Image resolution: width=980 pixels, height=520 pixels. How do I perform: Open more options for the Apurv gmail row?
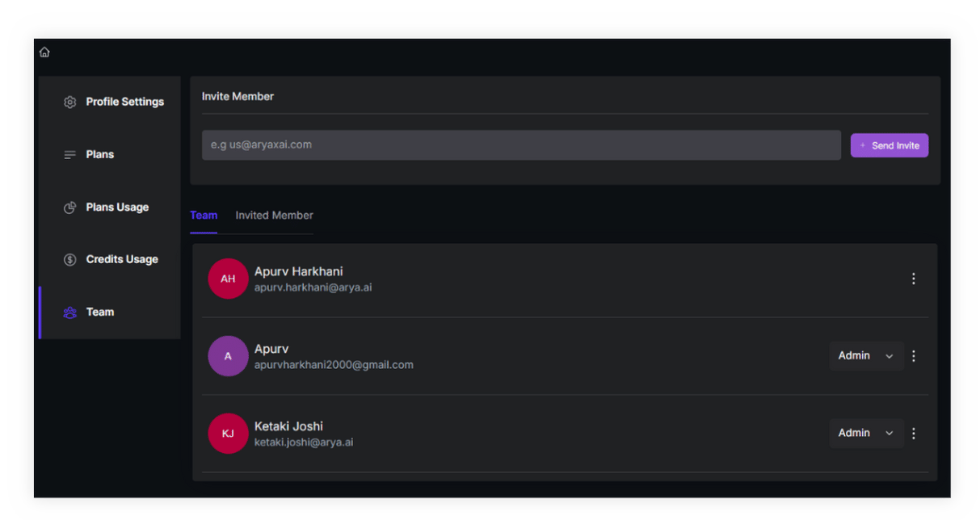914,356
